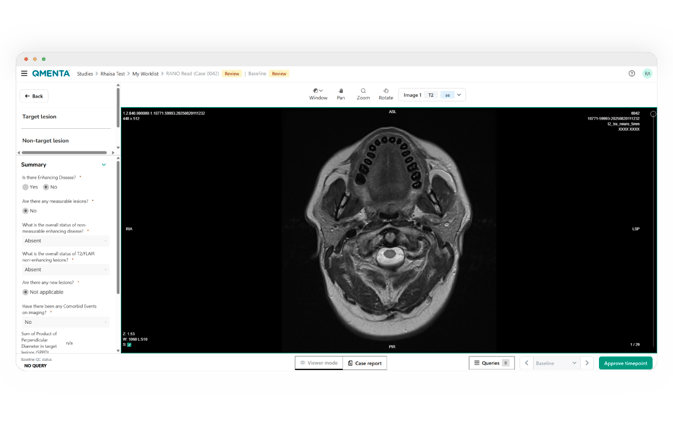Open T2/FLAIR non-enhancing lesions status dropdown
This screenshot has height=426, width=673.
[66, 269]
